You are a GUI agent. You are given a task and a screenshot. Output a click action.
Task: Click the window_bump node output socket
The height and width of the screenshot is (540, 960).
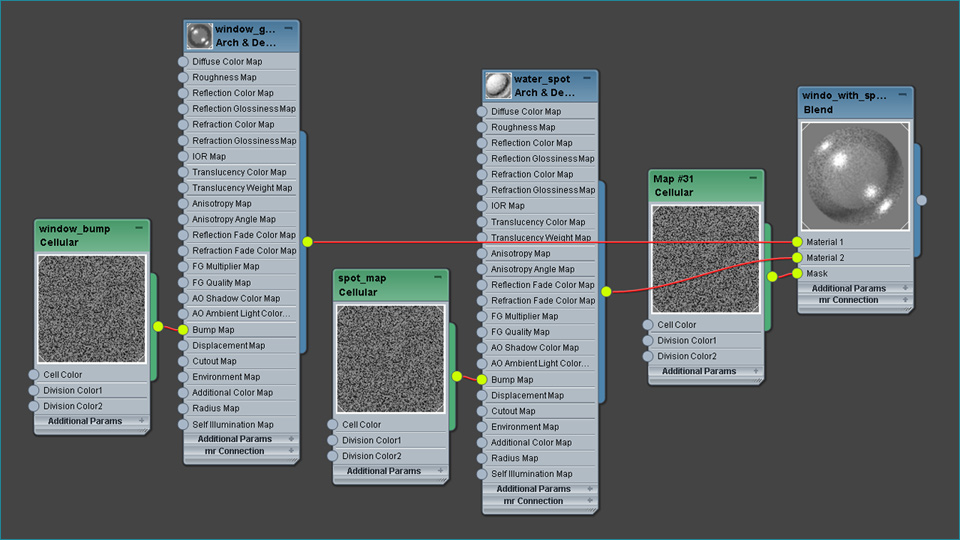[159, 326]
